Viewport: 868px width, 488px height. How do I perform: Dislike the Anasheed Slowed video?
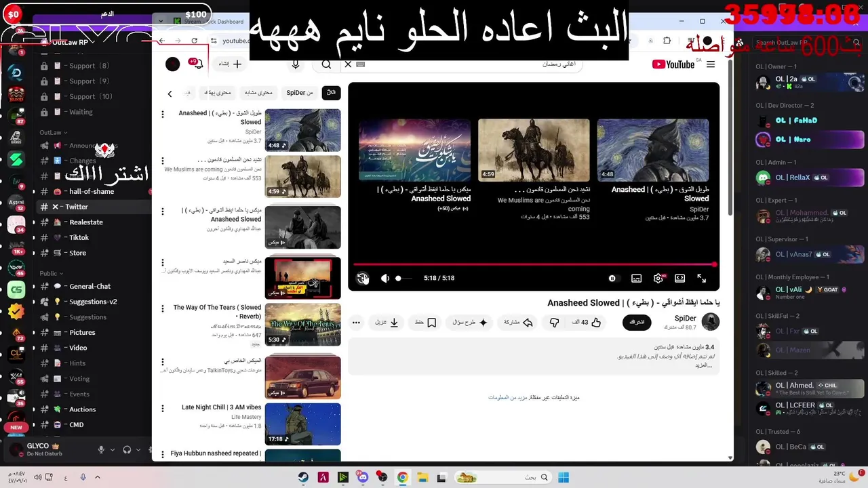point(554,323)
